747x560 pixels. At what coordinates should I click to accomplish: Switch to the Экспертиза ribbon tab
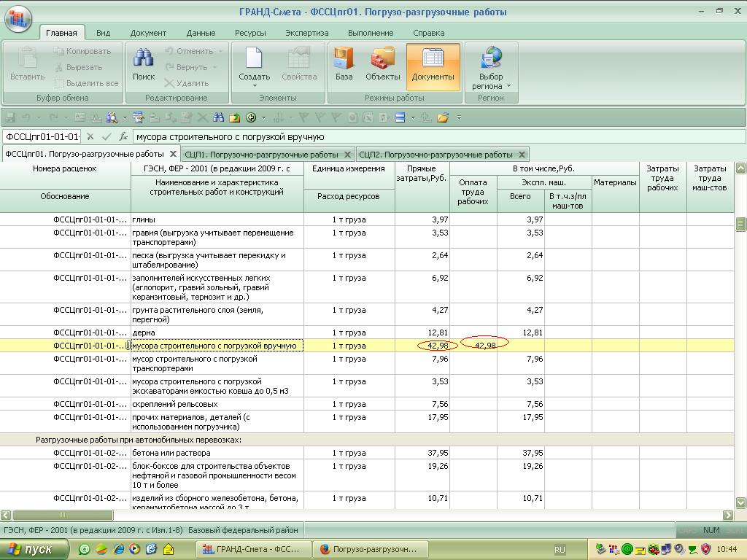pos(306,33)
